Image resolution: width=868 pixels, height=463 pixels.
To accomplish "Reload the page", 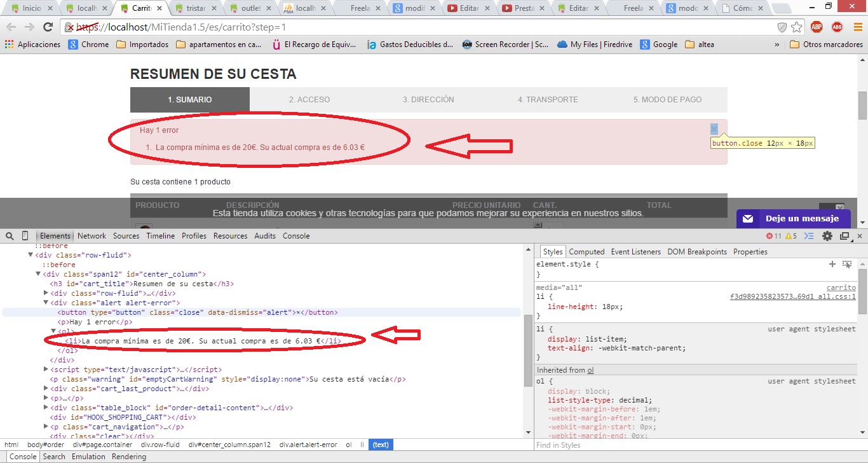I will (x=48, y=27).
